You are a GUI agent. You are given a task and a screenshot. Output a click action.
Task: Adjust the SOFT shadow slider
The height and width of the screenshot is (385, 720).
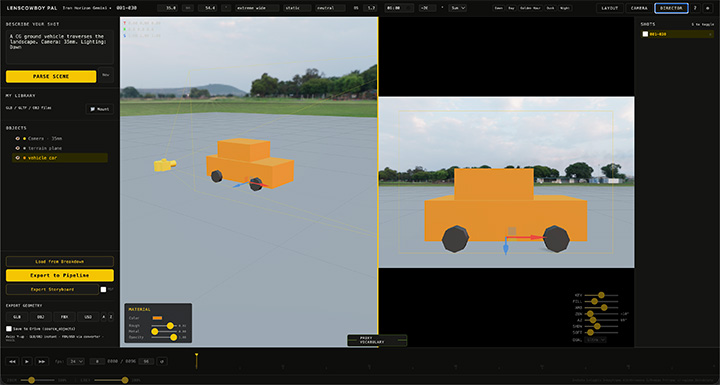coord(602,332)
